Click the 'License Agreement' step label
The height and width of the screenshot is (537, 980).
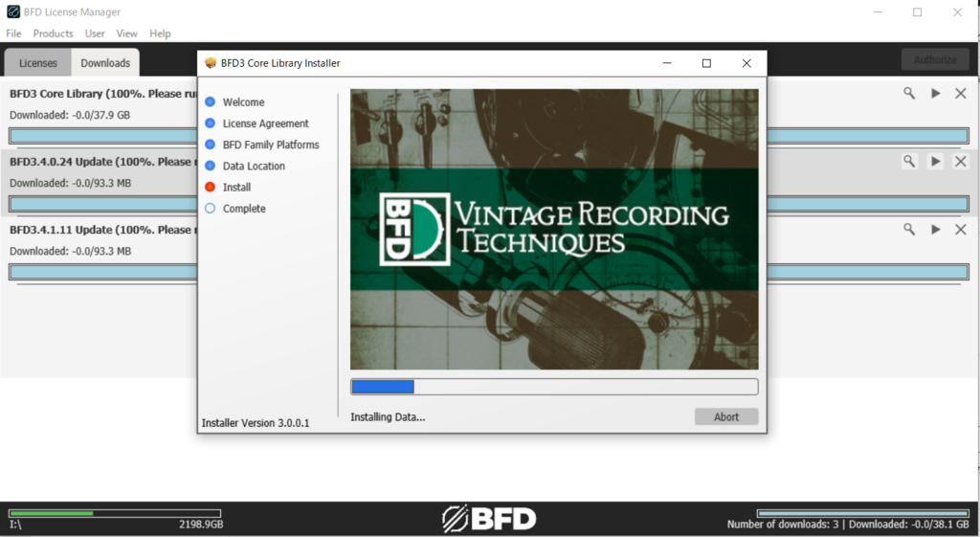(266, 123)
